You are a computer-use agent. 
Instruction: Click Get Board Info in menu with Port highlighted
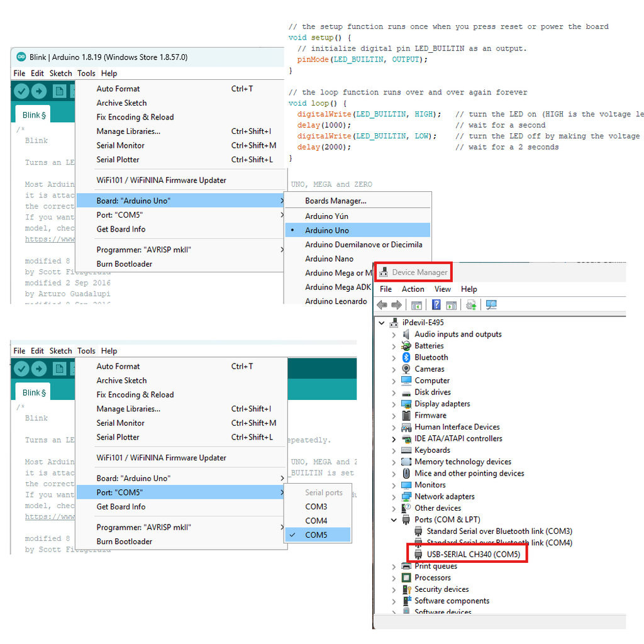180,507
